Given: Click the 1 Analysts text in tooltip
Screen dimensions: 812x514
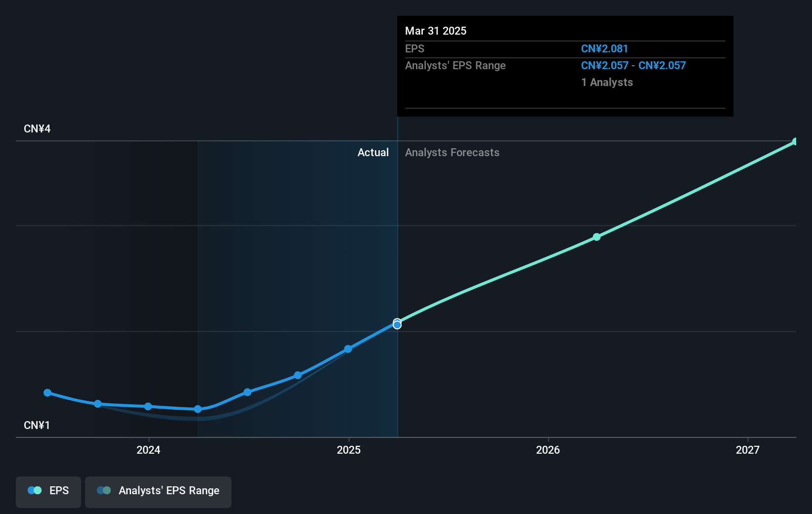Looking at the screenshot, I should coord(607,83).
